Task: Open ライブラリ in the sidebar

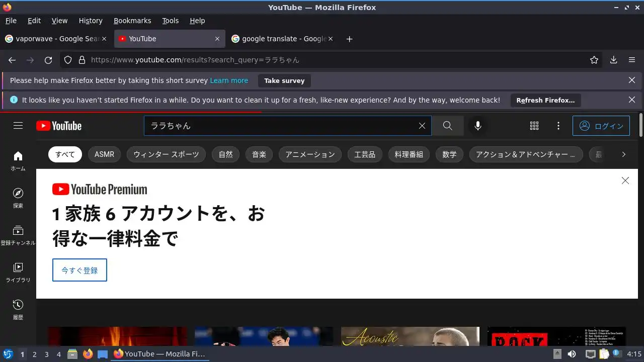Action: (x=18, y=273)
